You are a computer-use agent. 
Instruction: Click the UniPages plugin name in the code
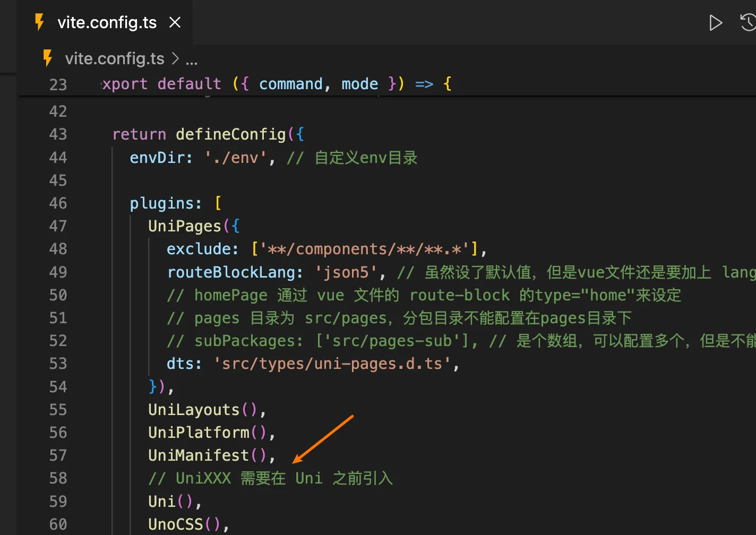tap(184, 226)
